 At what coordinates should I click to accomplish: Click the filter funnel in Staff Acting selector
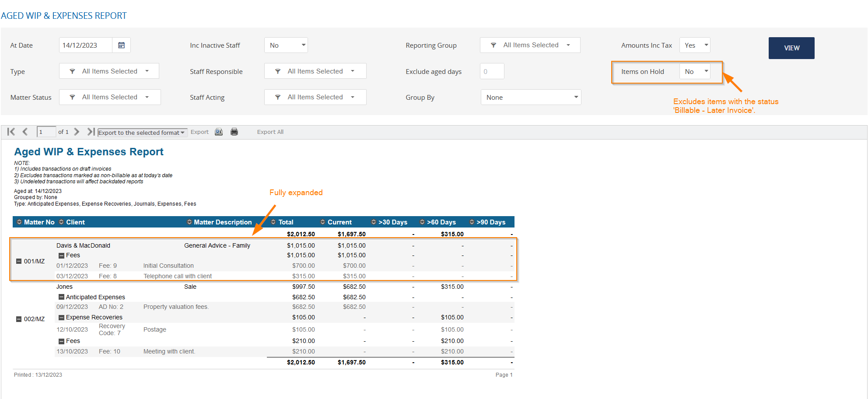[278, 97]
